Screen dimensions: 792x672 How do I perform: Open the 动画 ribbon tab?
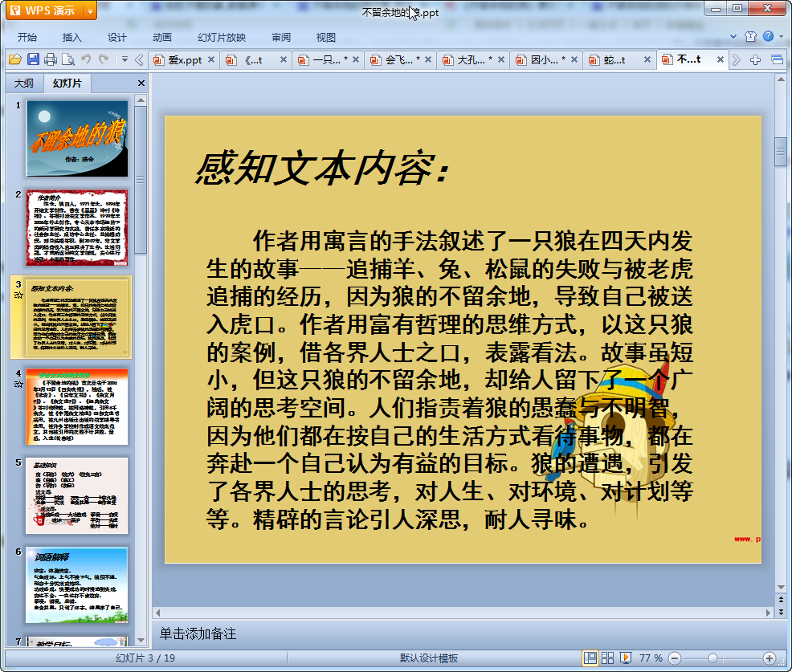point(161,38)
